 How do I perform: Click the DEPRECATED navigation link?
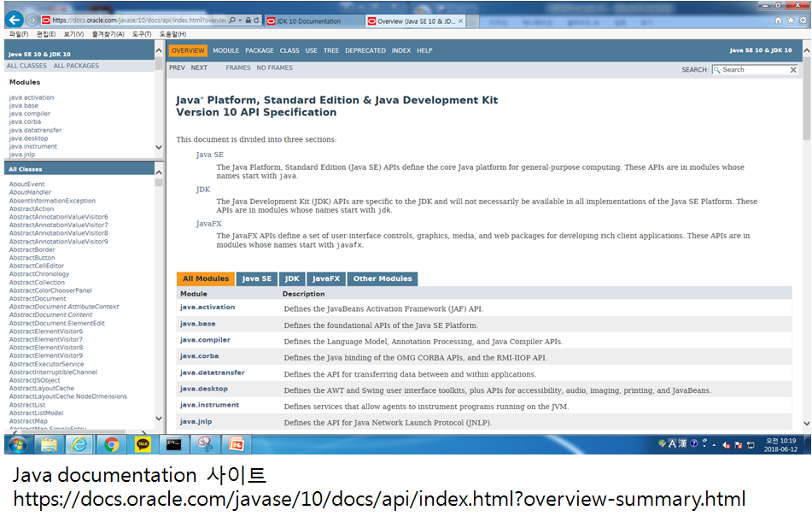point(365,50)
